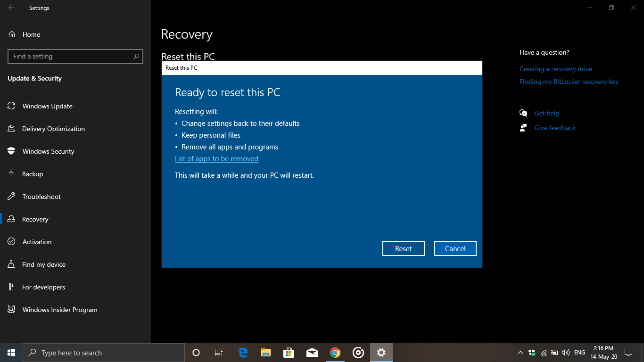Click the 'Remove all apps and programs' text

point(230,147)
